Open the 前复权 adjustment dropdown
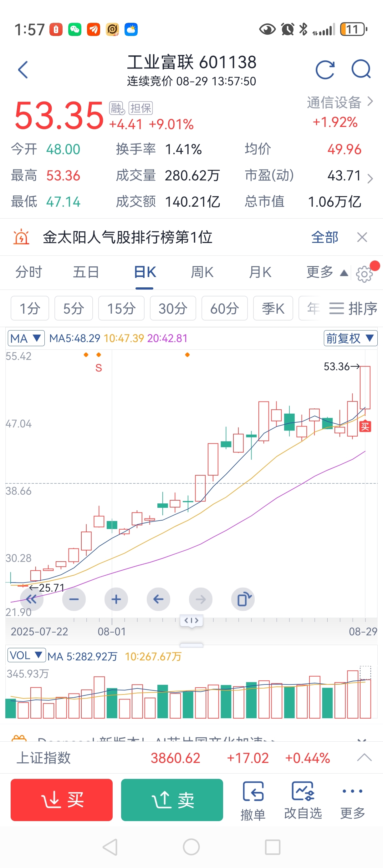The height and width of the screenshot is (868, 383). click(x=350, y=338)
